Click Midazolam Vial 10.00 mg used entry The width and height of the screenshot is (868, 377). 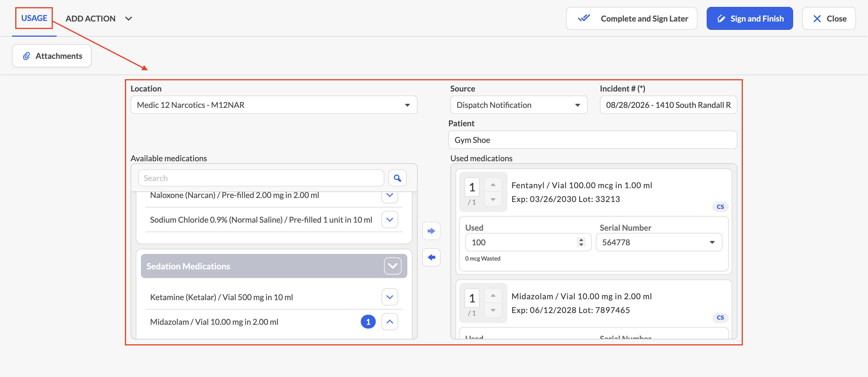pos(582,296)
